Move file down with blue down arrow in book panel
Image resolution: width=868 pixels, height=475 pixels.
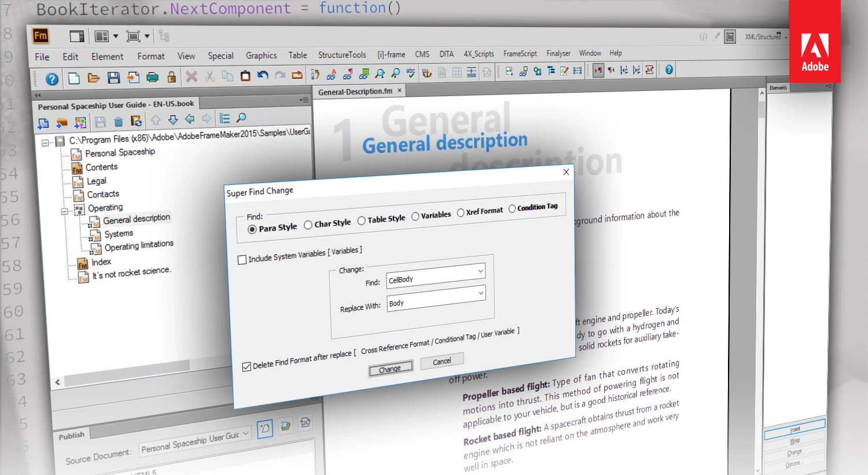click(x=173, y=120)
